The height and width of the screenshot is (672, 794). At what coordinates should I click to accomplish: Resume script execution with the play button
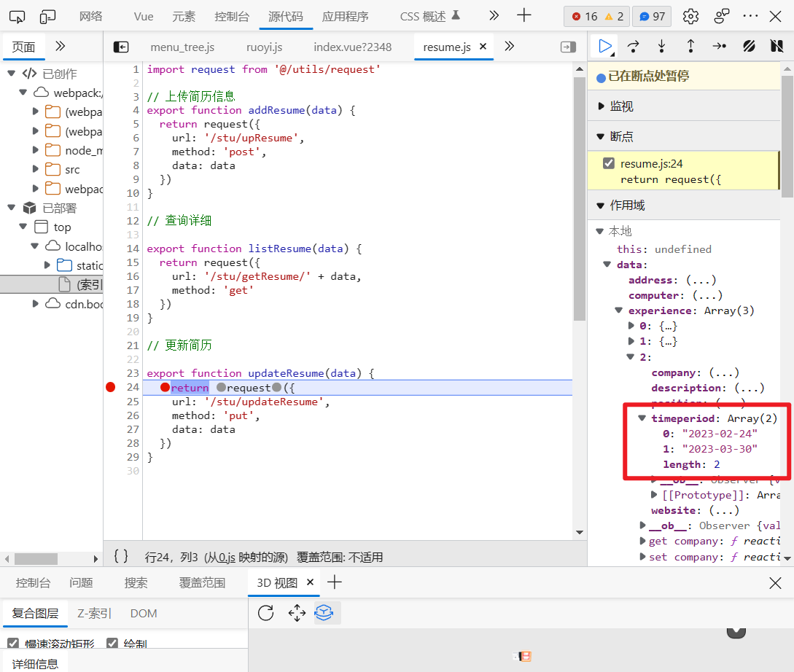point(604,46)
